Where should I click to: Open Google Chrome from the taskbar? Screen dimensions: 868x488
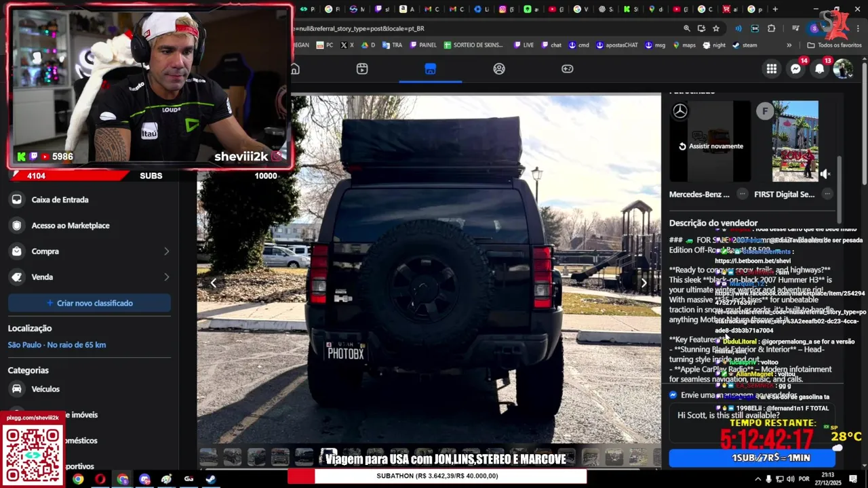pos(78,479)
